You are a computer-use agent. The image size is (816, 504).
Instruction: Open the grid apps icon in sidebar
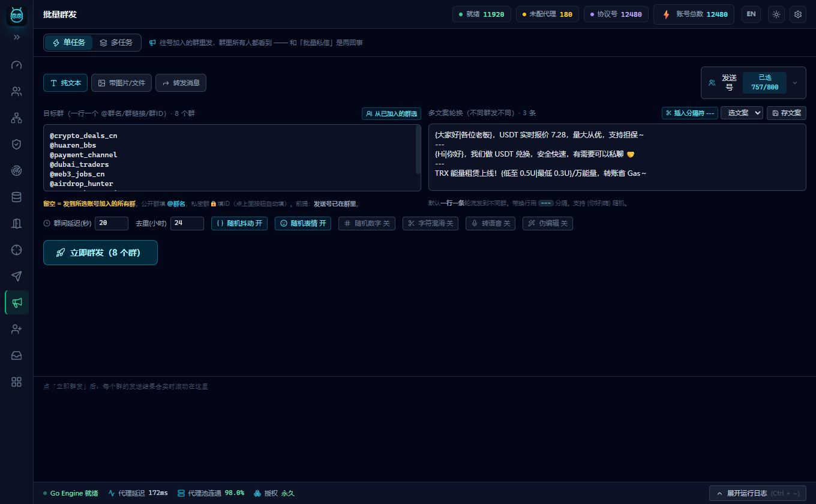17,382
